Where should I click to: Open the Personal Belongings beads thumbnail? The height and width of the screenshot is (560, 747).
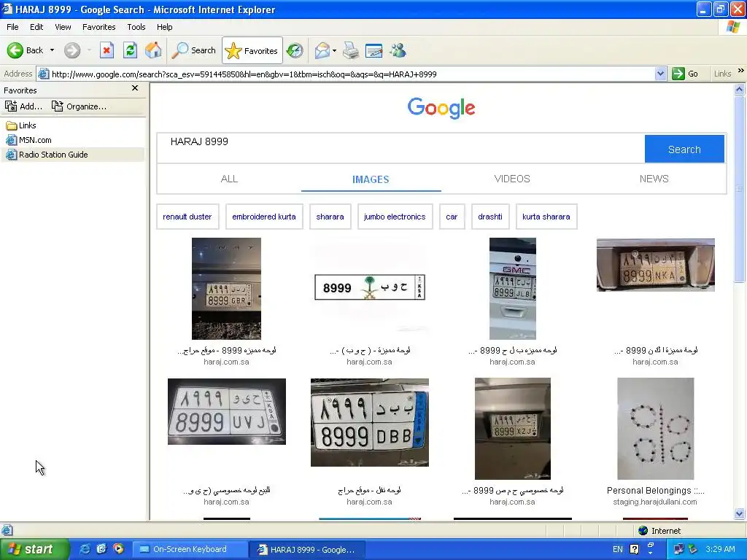pyautogui.click(x=656, y=429)
